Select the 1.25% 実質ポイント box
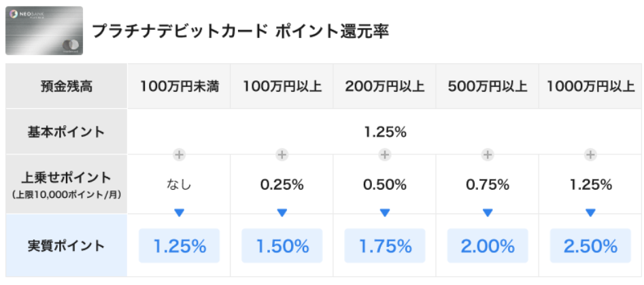Viewport: 644px width, 285px height. (x=179, y=246)
